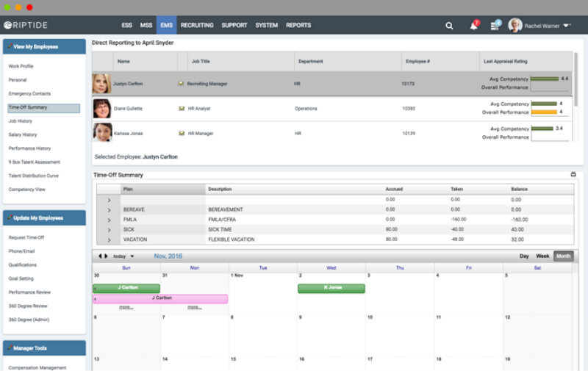
Task: Select Diane Gullette's profile photo
Action: tap(101, 109)
